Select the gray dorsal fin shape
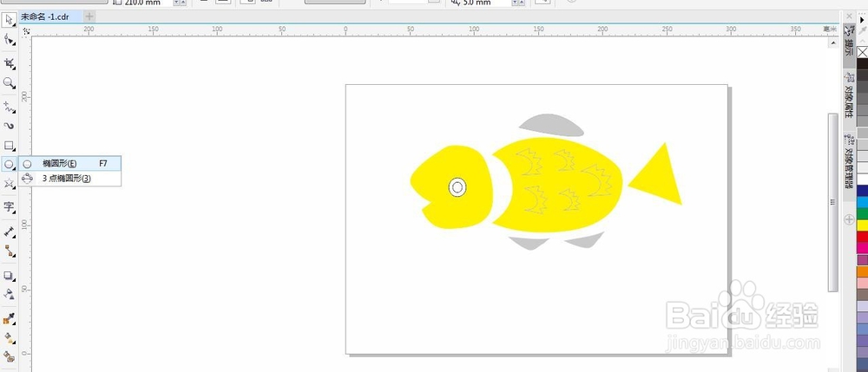868x372 pixels. point(551,126)
